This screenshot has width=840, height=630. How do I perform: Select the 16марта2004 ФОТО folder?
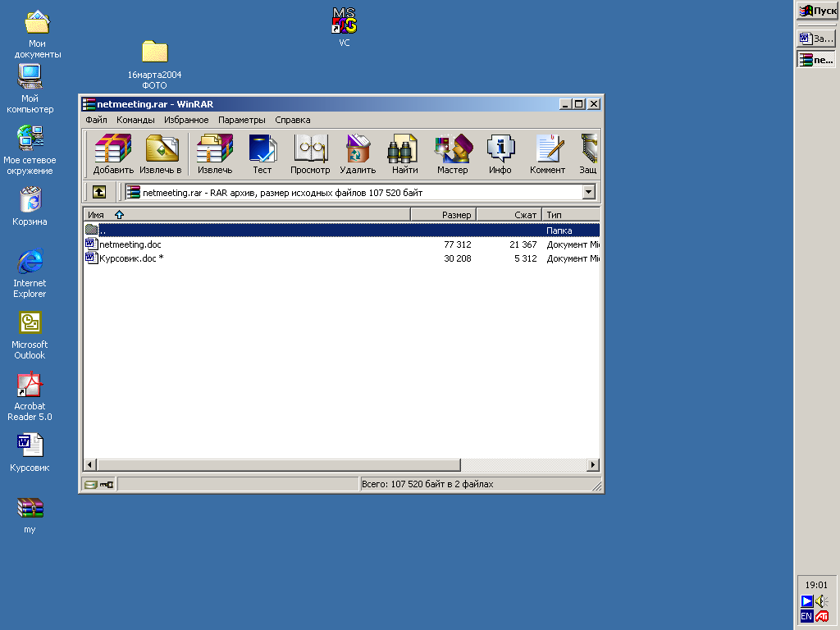pyautogui.click(x=155, y=64)
